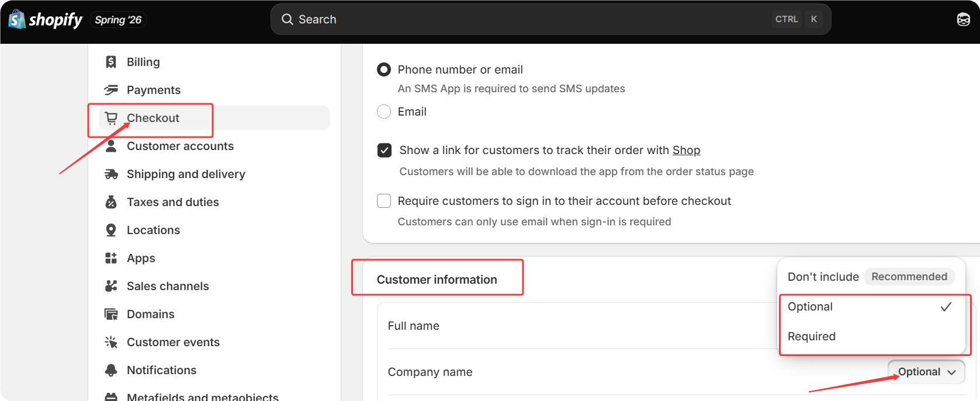The height and width of the screenshot is (401, 980).
Task: Open Checkout settings
Action: pos(214,118)
